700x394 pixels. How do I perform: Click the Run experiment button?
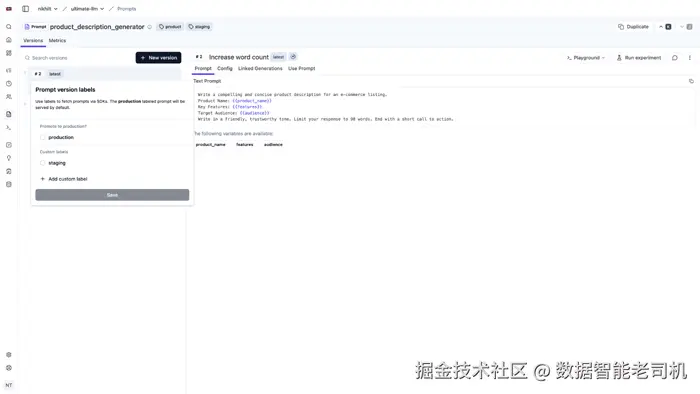coord(638,58)
